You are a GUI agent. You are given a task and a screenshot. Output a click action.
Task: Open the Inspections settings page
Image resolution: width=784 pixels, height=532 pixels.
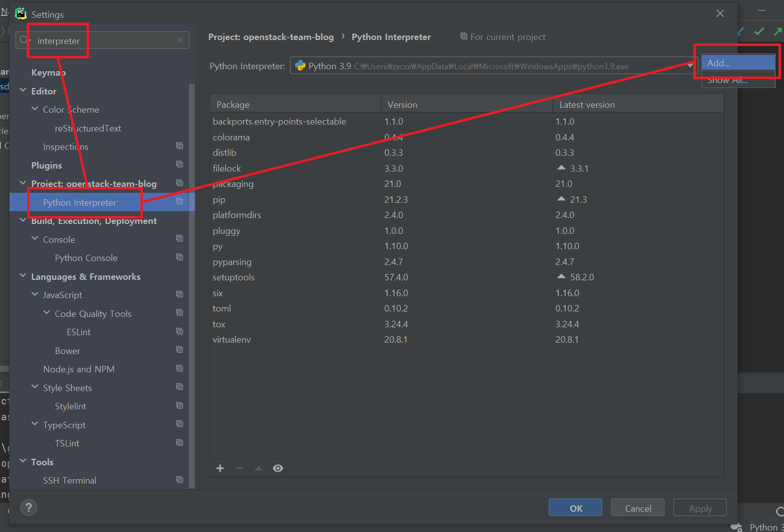66,147
